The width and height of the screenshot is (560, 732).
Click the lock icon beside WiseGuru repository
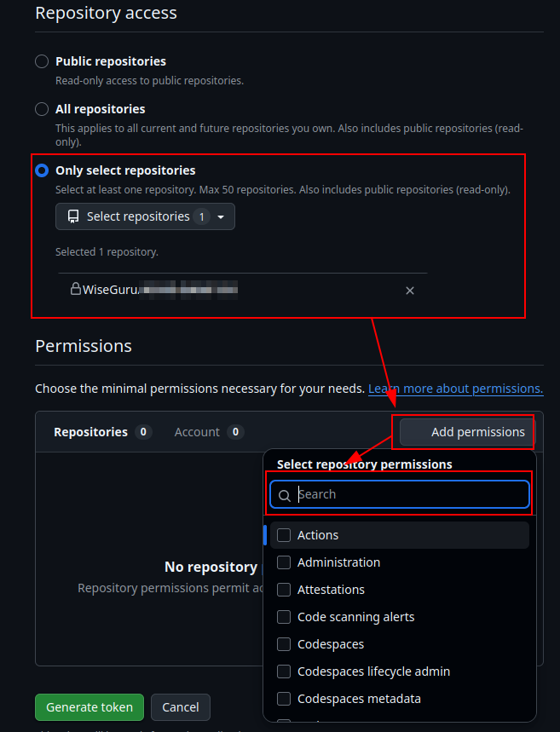tap(75, 289)
